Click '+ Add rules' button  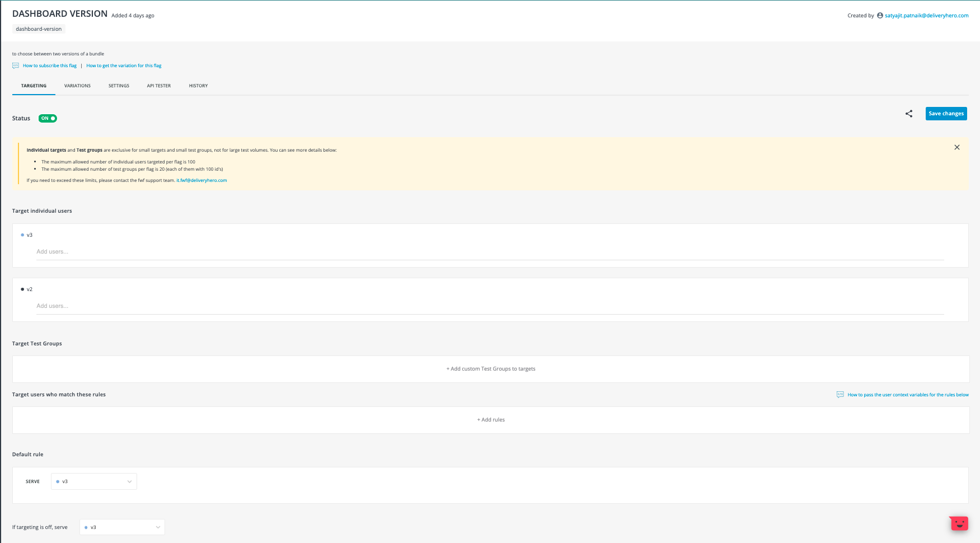(x=491, y=420)
